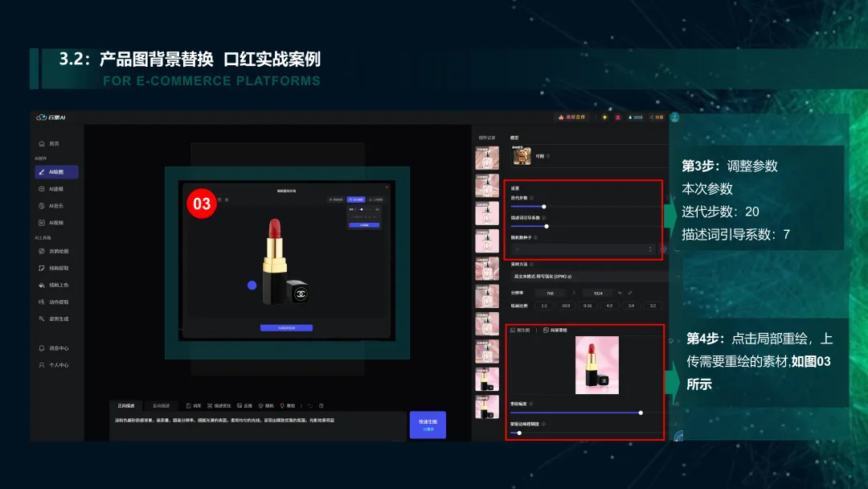Open the 线稿上色 tool

click(53, 286)
